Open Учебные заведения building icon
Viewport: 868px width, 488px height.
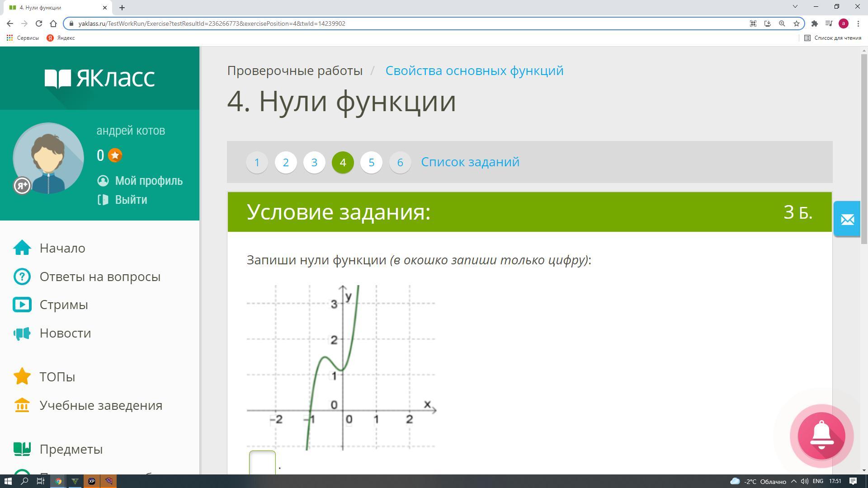click(22, 405)
